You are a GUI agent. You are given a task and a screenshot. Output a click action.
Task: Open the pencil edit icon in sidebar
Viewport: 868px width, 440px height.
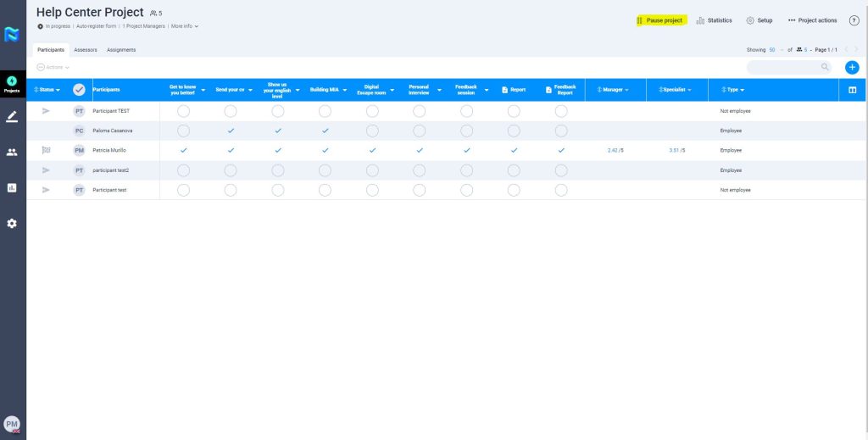pyautogui.click(x=12, y=117)
